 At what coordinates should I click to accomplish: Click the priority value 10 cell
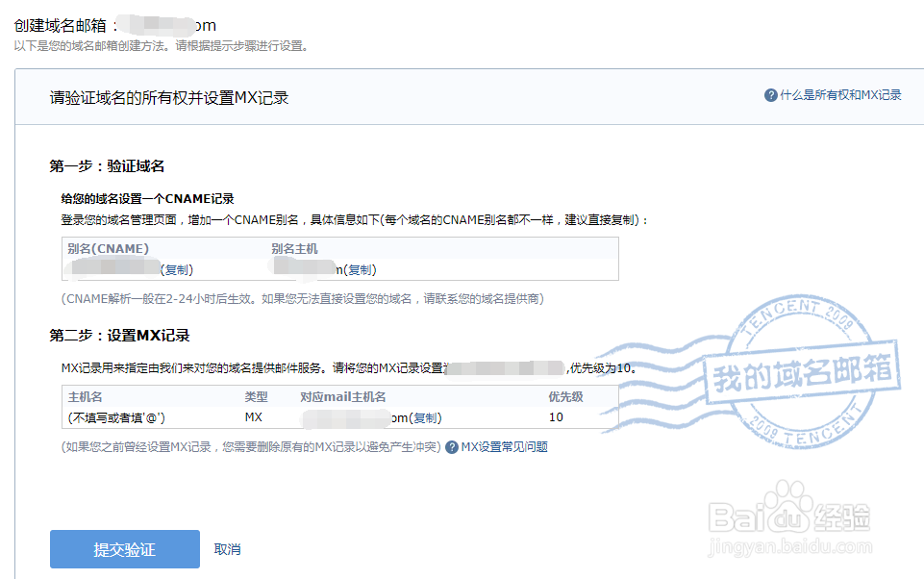[556, 417]
